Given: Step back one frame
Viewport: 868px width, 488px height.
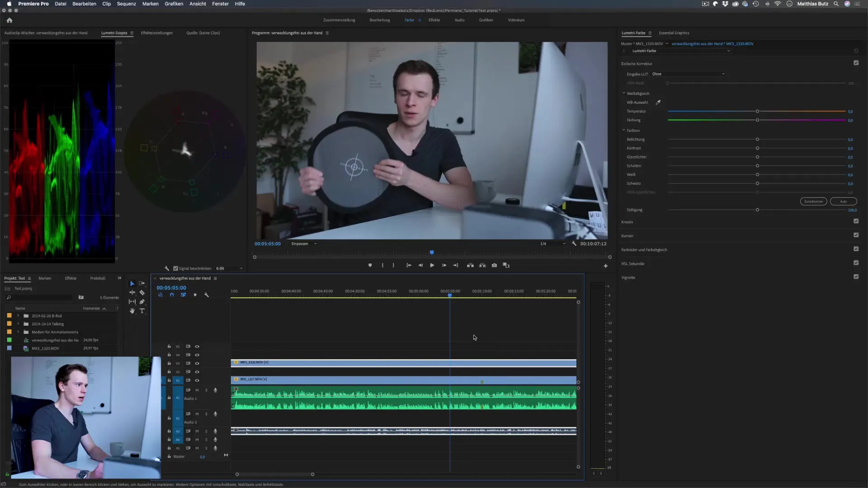Looking at the screenshot, I should [x=420, y=266].
